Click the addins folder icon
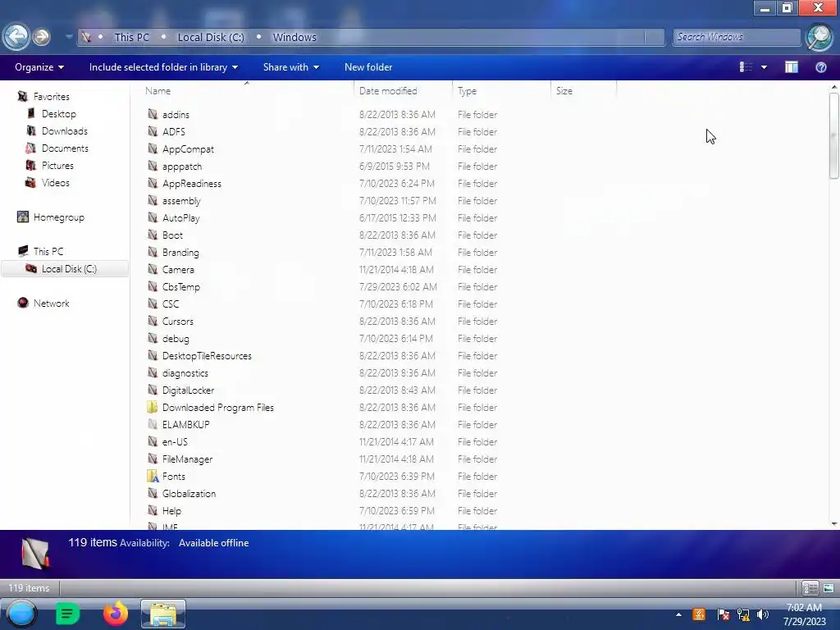840x630 pixels. click(153, 114)
